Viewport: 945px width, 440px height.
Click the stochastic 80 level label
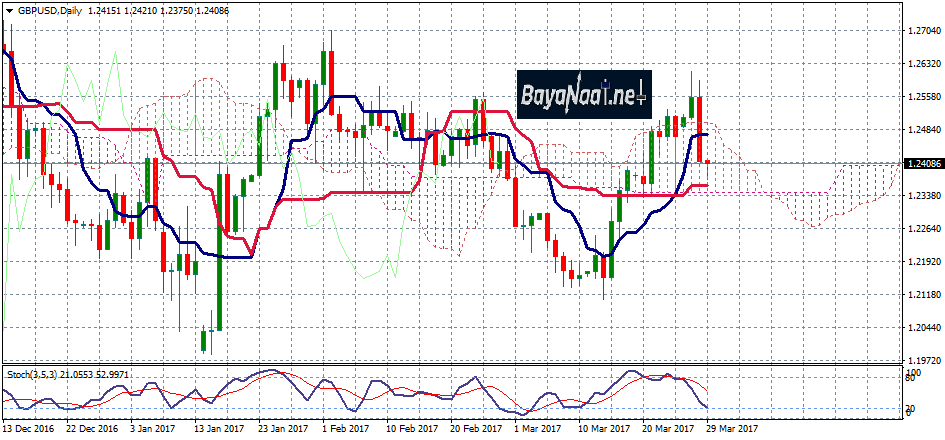pyautogui.click(x=911, y=378)
